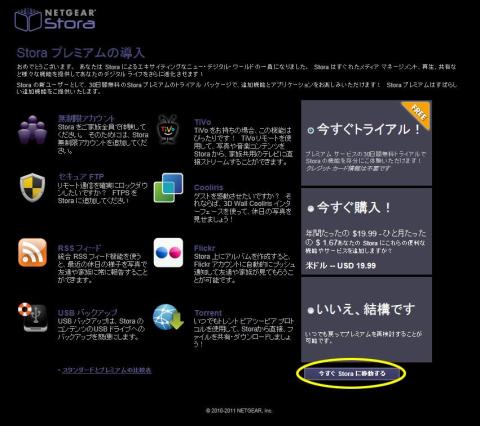Click the USB バックアップ heading
The height and width of the screenshot is (426, 480).
click(x=88, y=313)
